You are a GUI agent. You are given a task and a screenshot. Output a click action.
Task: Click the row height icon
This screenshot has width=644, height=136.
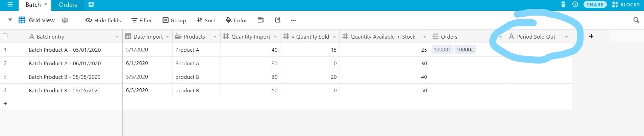point(261,20)
